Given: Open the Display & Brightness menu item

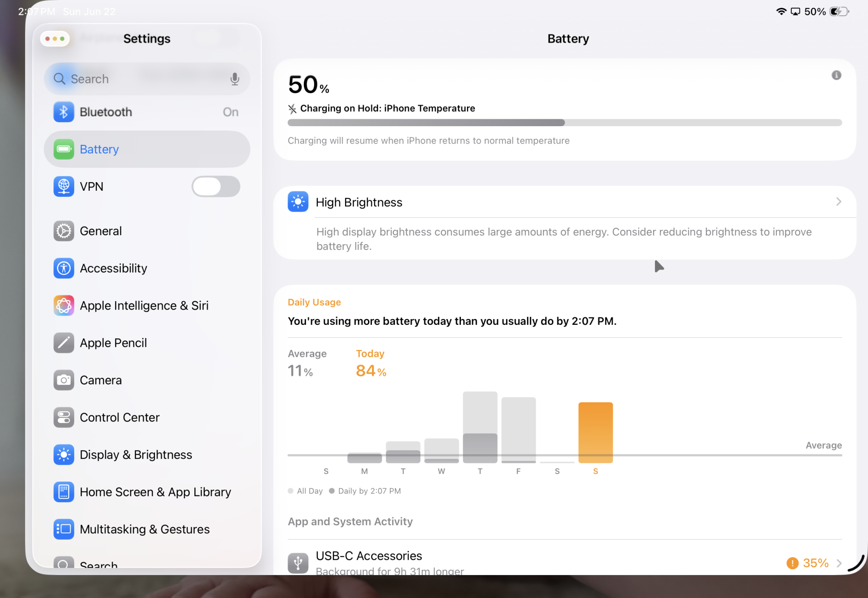Looking at the screenshot, I should click(x=136, y=455).
